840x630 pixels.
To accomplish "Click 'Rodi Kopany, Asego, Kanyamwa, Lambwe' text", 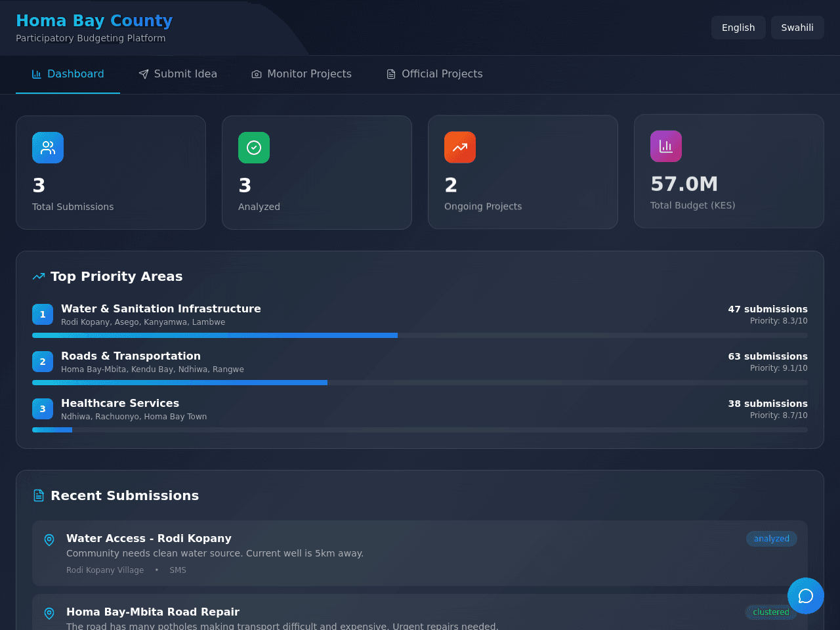I will (143, 322).
